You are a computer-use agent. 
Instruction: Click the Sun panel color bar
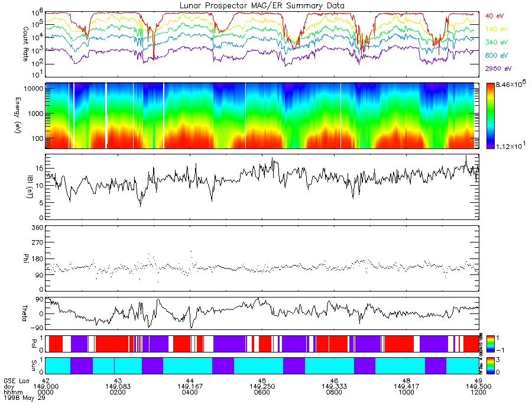click(x=490, y=366)
